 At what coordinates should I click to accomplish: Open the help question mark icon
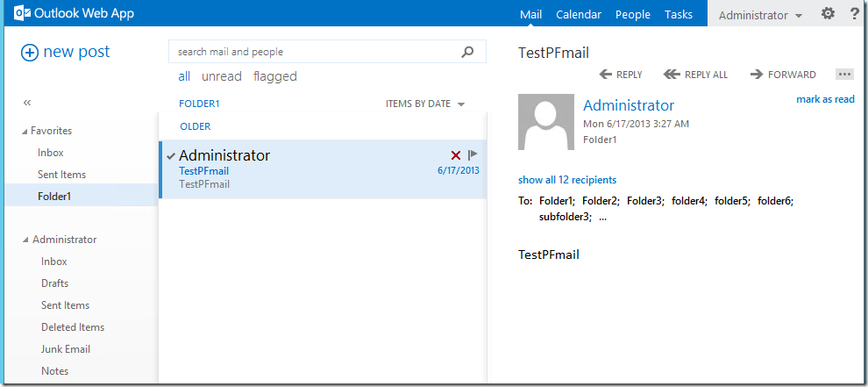855,14
